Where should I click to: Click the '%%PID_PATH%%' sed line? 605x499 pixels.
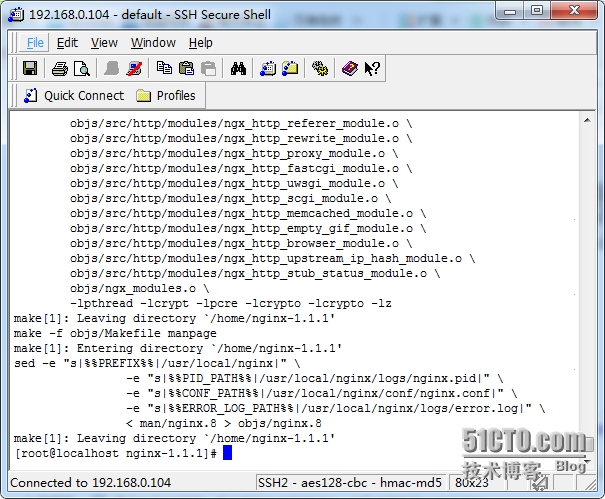[314, 378]
